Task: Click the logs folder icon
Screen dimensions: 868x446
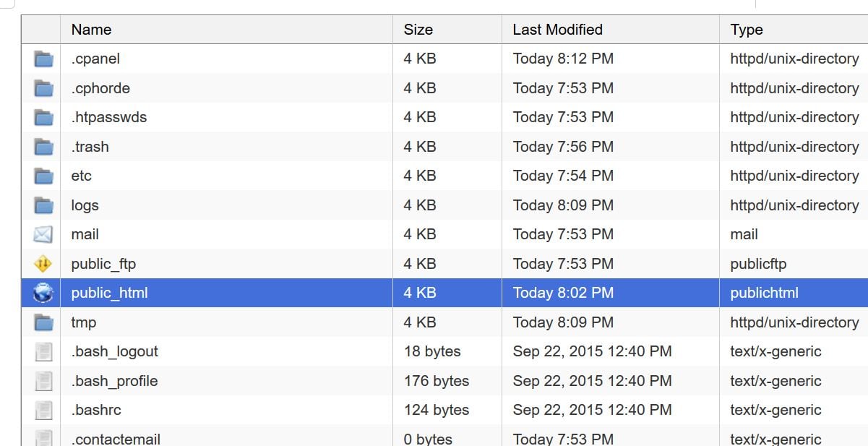Action: pyautogui.click(x=42, y=205)
